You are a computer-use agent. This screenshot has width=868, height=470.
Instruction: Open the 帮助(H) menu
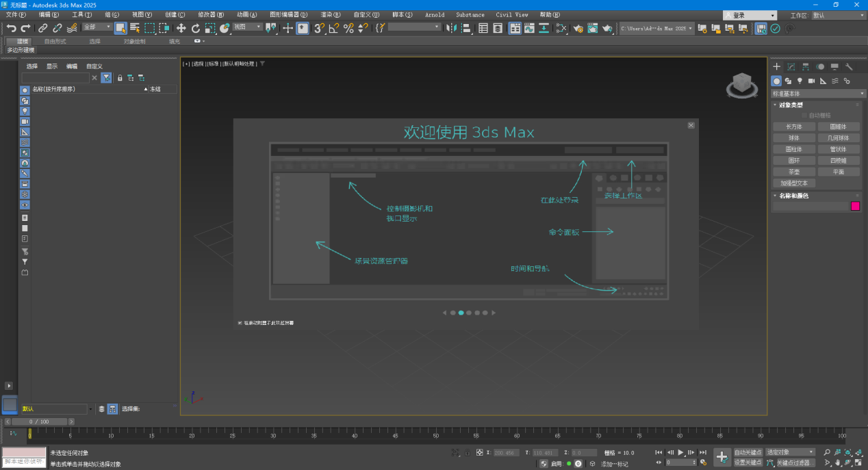(550, 14)
